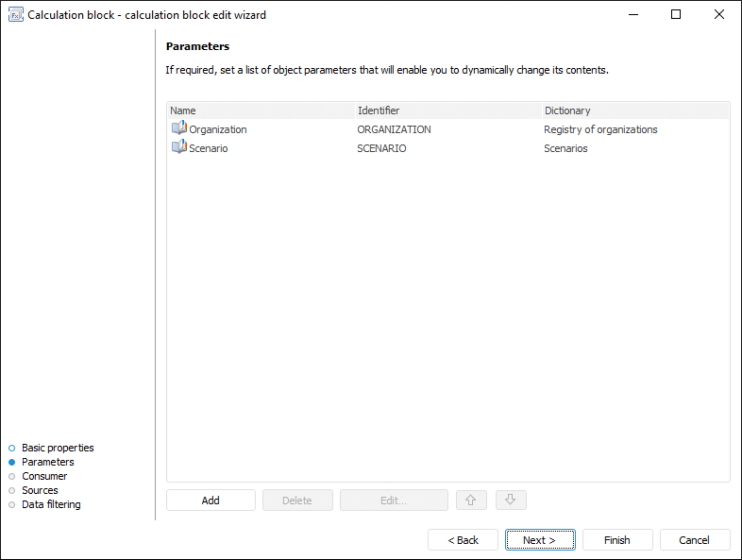The width and height of the screenshot is (742, 560).
Task: Sort by the Dictionary column header
Action: click(634, 110)
